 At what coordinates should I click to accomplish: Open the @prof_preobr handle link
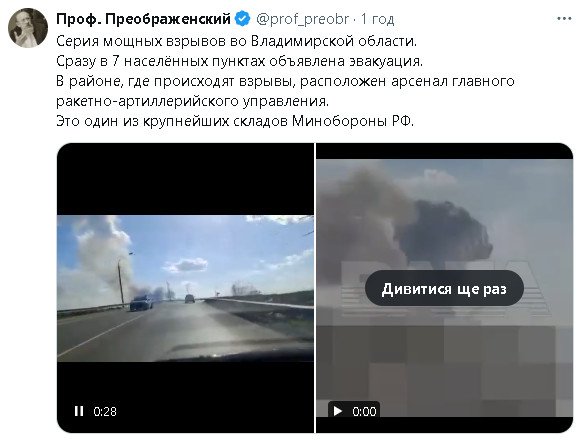[x=303, y=19]
